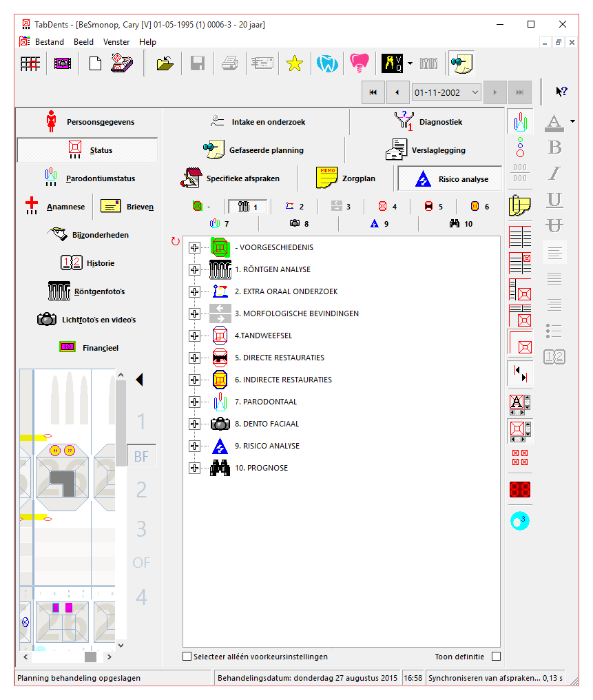Screen dimensions: 593x700
Task: Click the black triangle collapse arrow
Action: (x=140, y=380)
